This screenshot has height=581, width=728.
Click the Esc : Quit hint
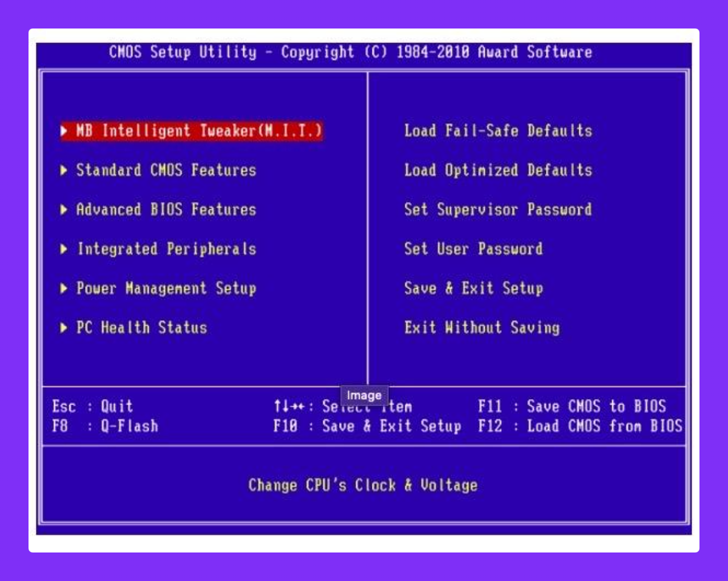click(93, 406)
